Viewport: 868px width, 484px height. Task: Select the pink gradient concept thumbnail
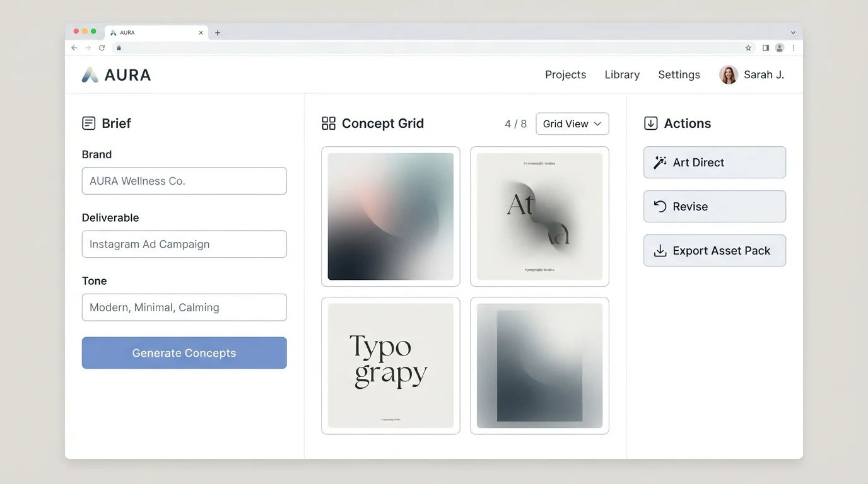click(x=390, y=217)
